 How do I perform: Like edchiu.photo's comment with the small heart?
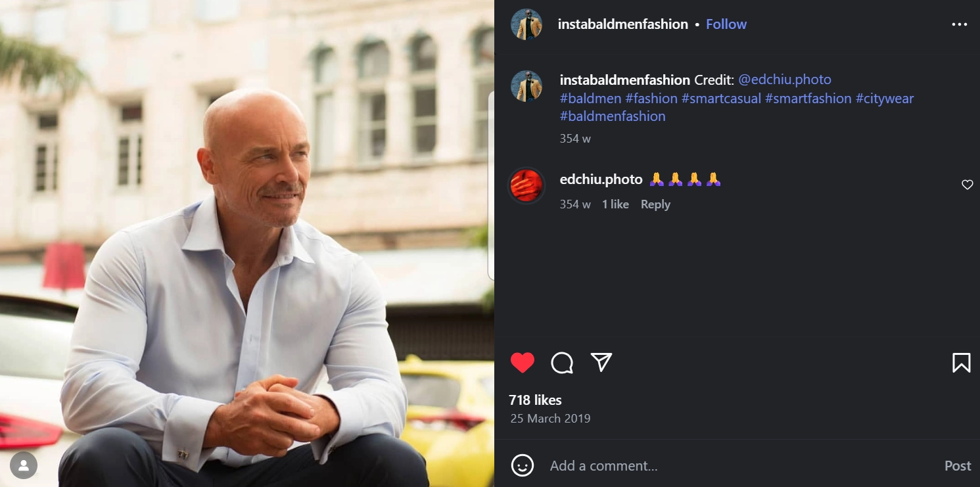(967, 185)
